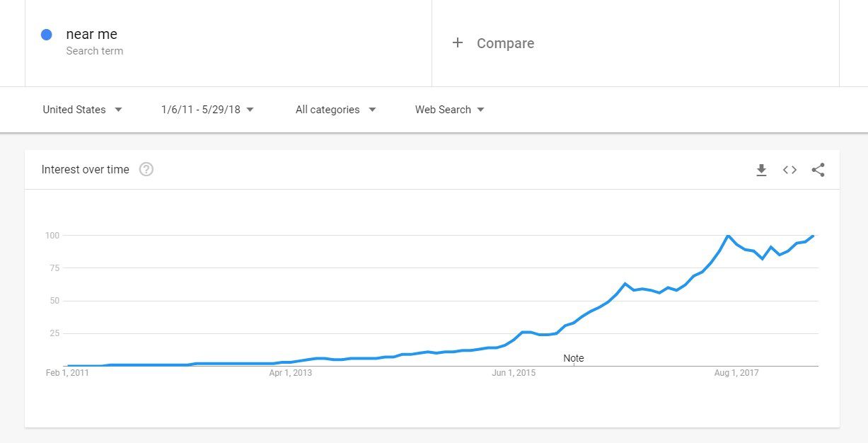868x443 pixels.
Task: Click the Apr 1, 2013 axis label
Action: click(x=291, y=373)
